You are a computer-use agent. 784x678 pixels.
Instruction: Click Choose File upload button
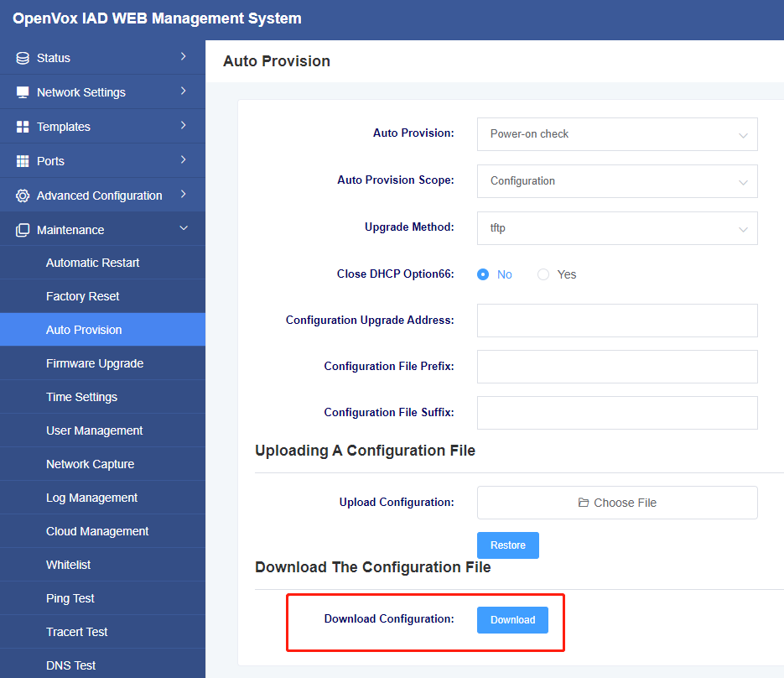click(x=617, y=503)
